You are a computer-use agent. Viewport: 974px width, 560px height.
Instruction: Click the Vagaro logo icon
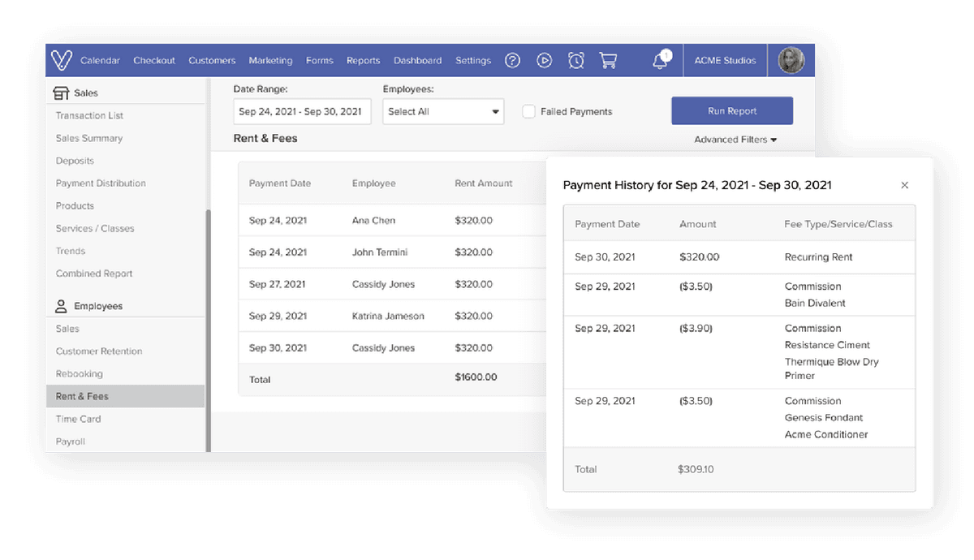[61, 60]
